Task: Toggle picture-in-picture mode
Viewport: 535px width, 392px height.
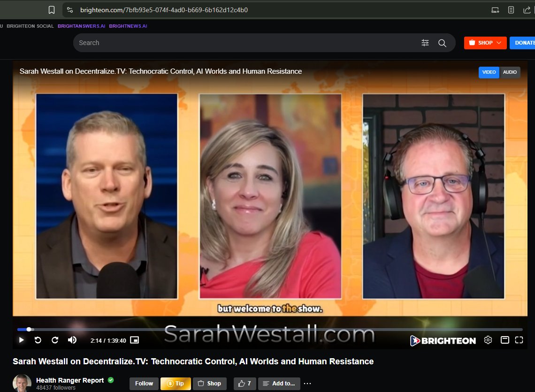Action: (134, 340)
